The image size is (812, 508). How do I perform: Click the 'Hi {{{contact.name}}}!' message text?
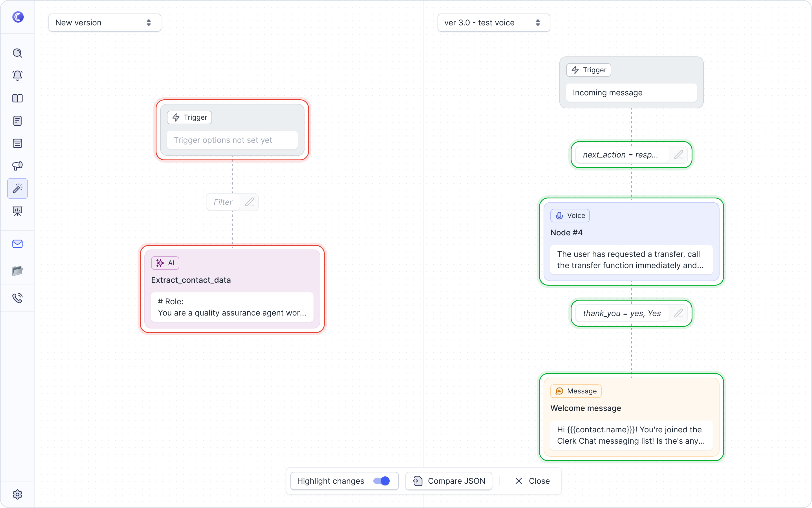[631, 435]
